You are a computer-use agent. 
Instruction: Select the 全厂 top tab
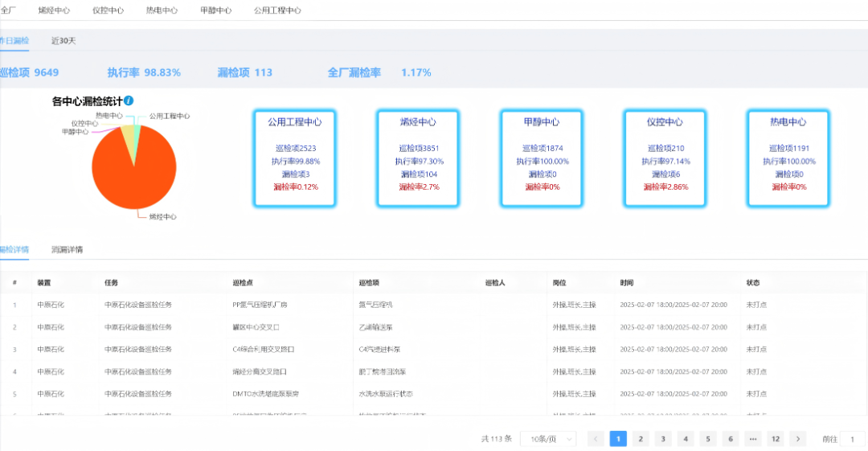coord(8,10)
